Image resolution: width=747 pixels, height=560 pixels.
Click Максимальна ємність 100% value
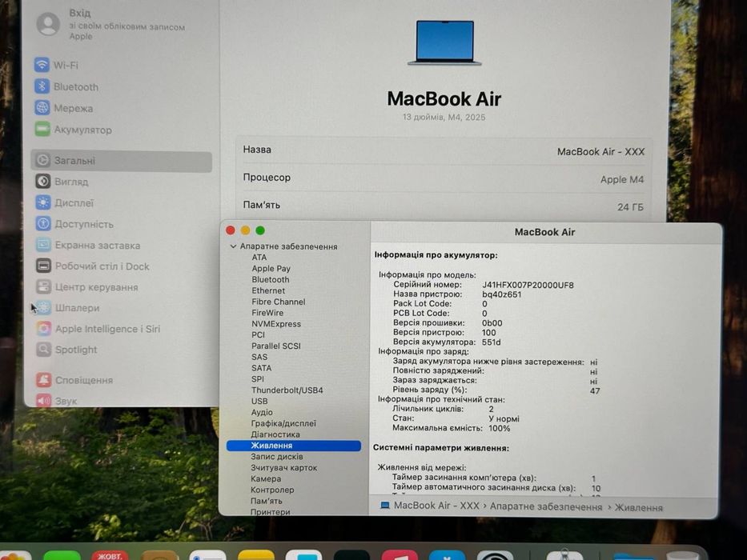coord(500,428)
